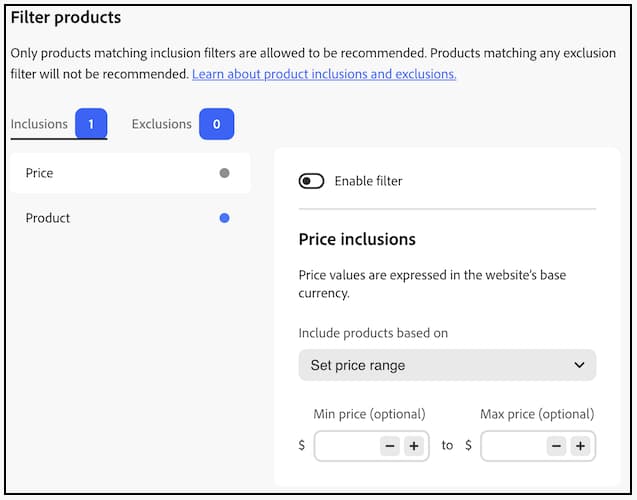Open the product inclusions and exclusions link
This screenshot has width=637, height=500.
click(324, 74)
